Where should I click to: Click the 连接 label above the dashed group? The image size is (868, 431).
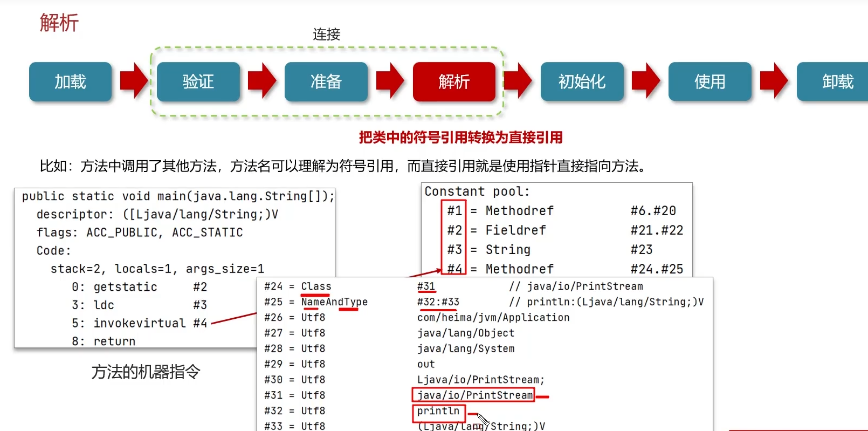[327, 35]
